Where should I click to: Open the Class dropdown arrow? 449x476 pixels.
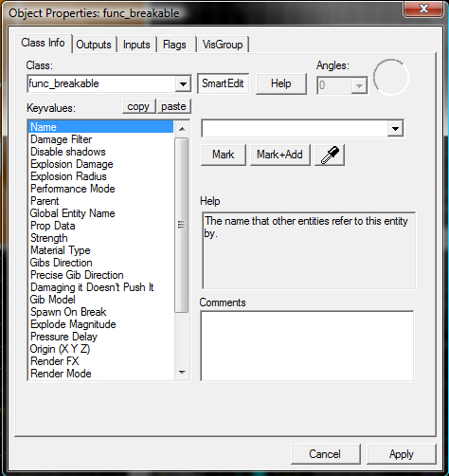coord(183,84)
